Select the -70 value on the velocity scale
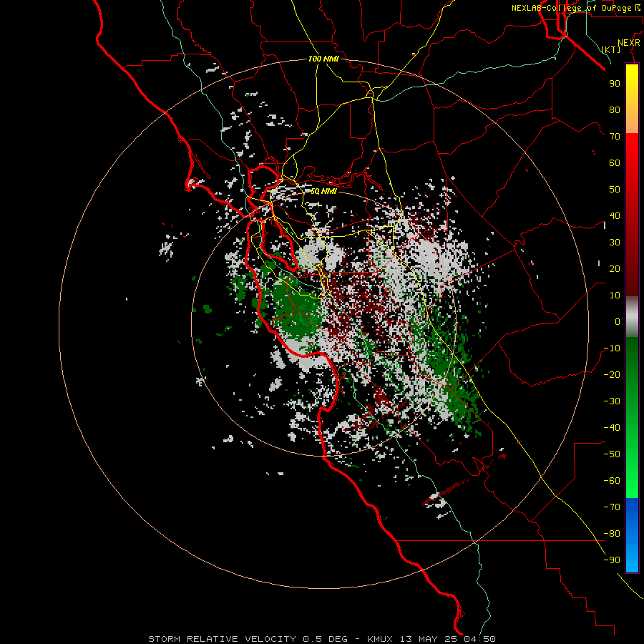 (612, 507)
